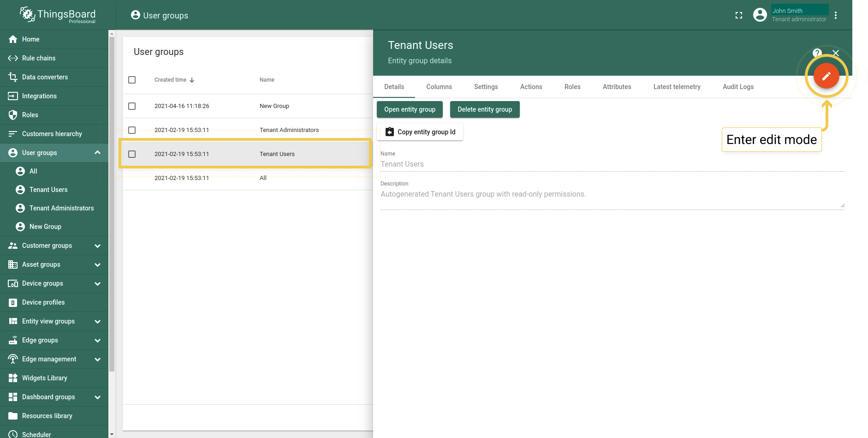Screen dimensions: 868x438
Task: Open help via the question mark icon
Action: point(817,53)
